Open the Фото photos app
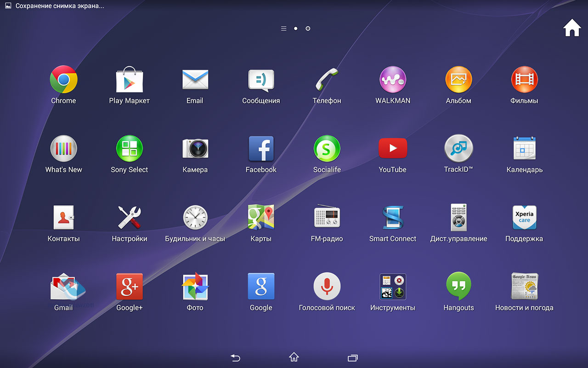 click(x=195, y=287)
